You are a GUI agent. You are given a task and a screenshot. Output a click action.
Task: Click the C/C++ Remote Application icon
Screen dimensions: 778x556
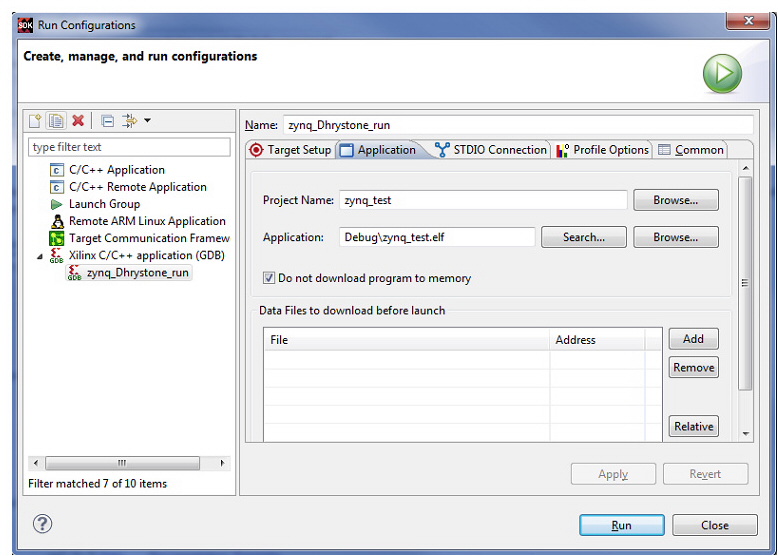(x=57, y=187)
